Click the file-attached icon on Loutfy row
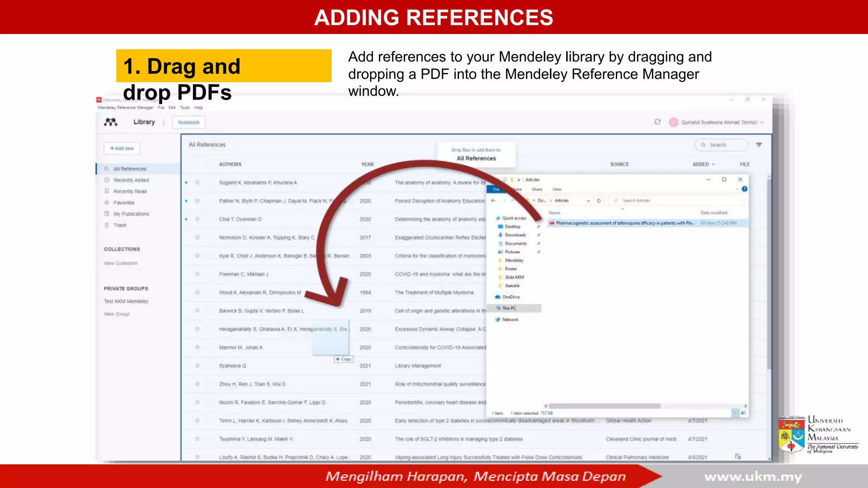868x488 pixels. [738, 457]
